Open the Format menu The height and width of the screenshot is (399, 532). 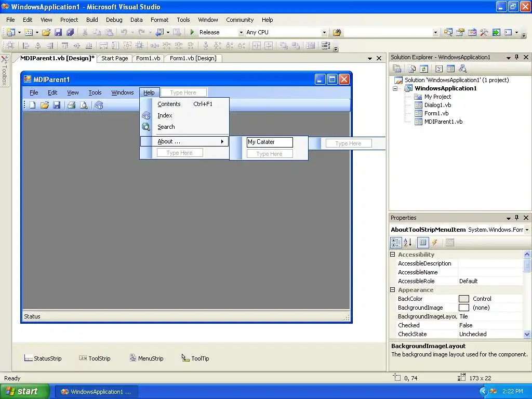(159, 20)
